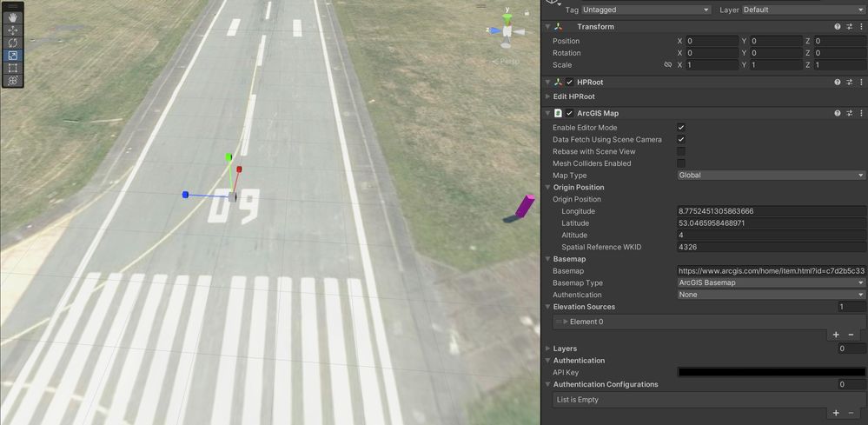868x425 pixels.
Task: Remove the selected elevation source element
Action: tap(851, 335)
